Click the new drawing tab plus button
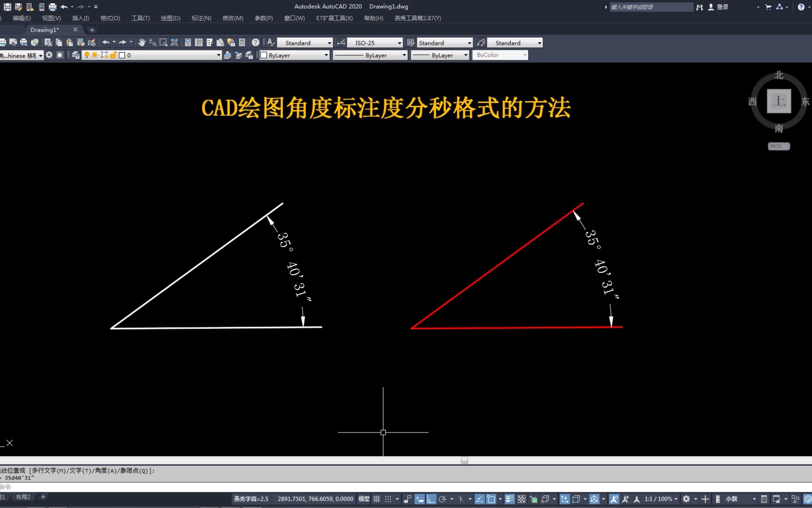This screenshot has width=812, height=508. (92, 30)
